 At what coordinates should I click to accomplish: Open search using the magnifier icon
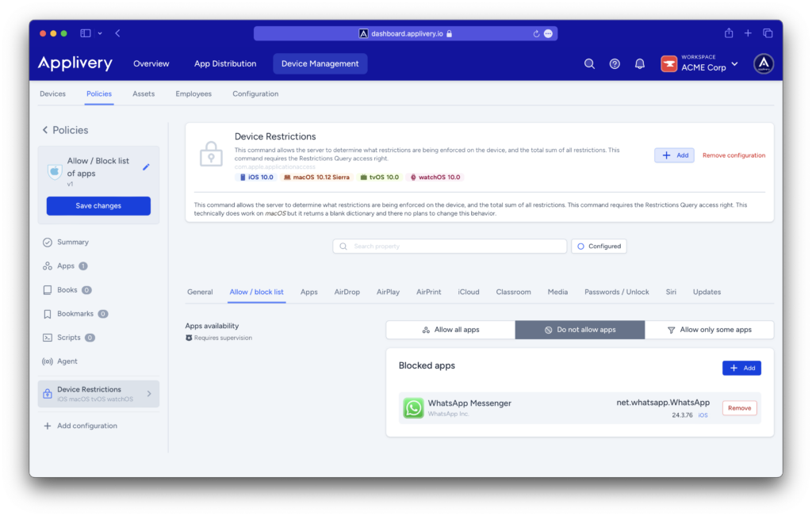coord(589,63)
